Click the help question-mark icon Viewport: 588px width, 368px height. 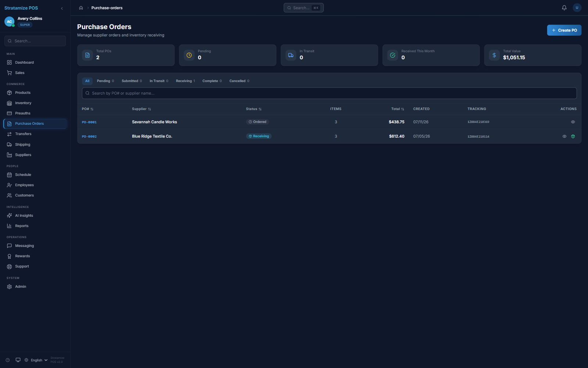[8, 360]
